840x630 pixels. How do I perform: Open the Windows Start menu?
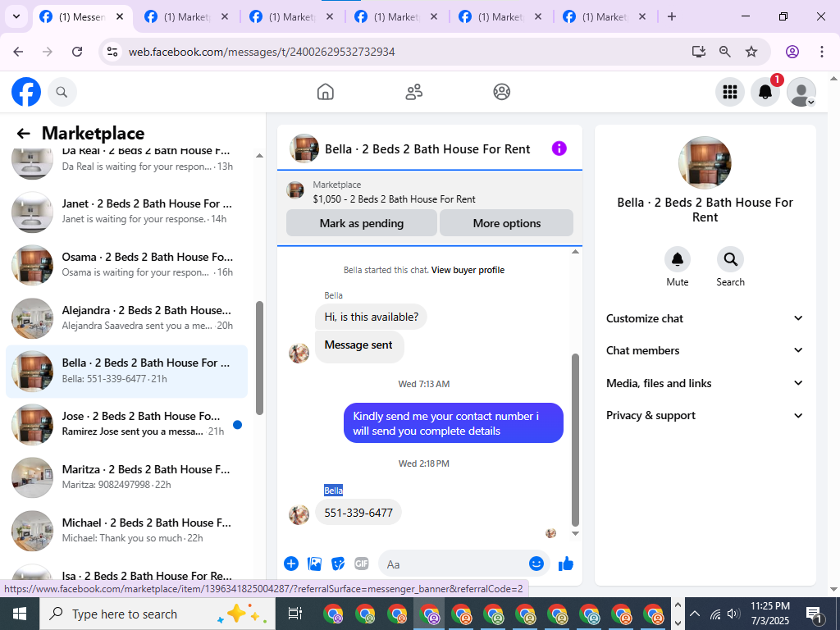click(x=20, y=614)
